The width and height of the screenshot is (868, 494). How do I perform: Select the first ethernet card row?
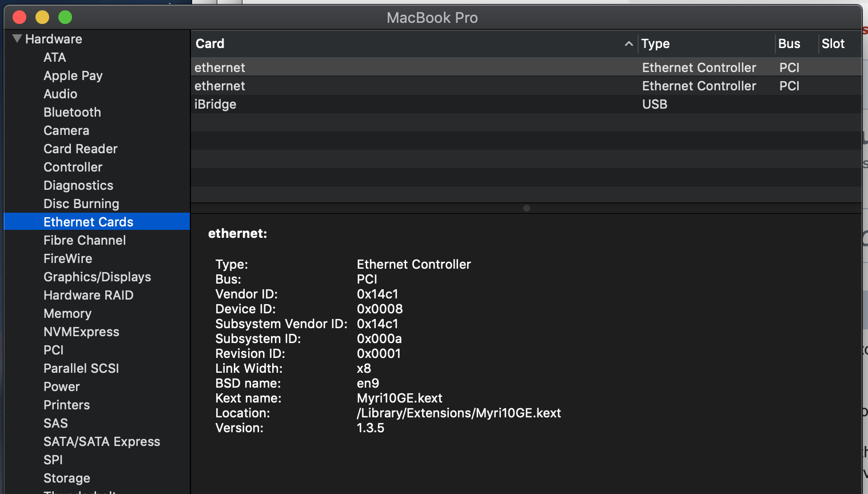click(526, 67)
